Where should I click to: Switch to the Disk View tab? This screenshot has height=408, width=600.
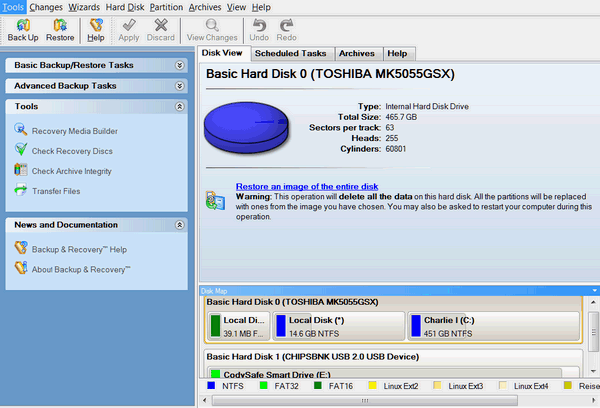pos(224,53)
